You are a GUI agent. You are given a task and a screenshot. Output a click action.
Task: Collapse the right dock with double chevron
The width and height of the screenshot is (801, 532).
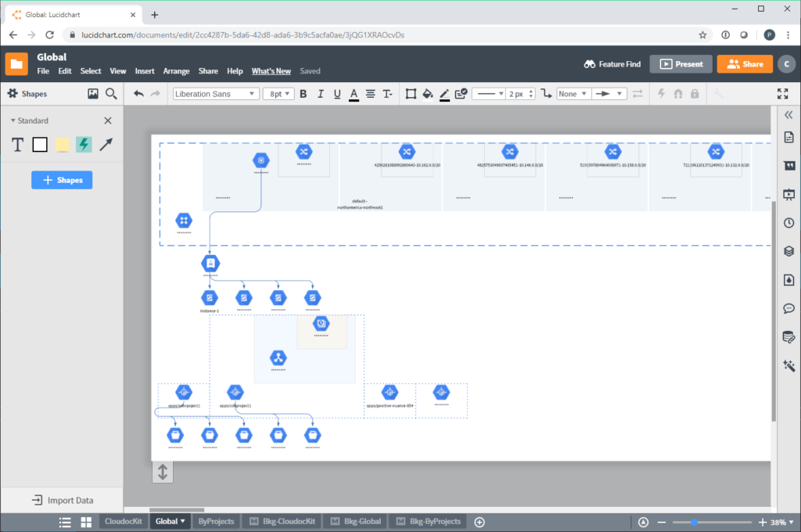[788, 115]
